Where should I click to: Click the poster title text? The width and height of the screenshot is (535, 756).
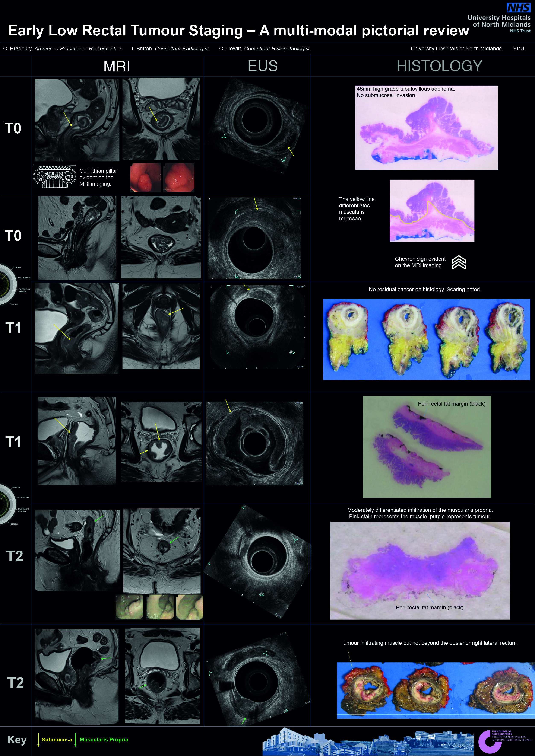click(x=238, y=31)
